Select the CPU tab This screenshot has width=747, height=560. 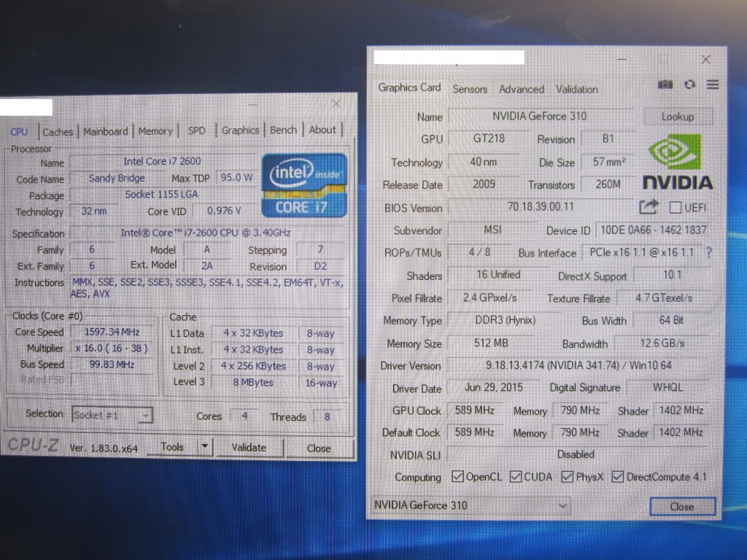point(19,132)
